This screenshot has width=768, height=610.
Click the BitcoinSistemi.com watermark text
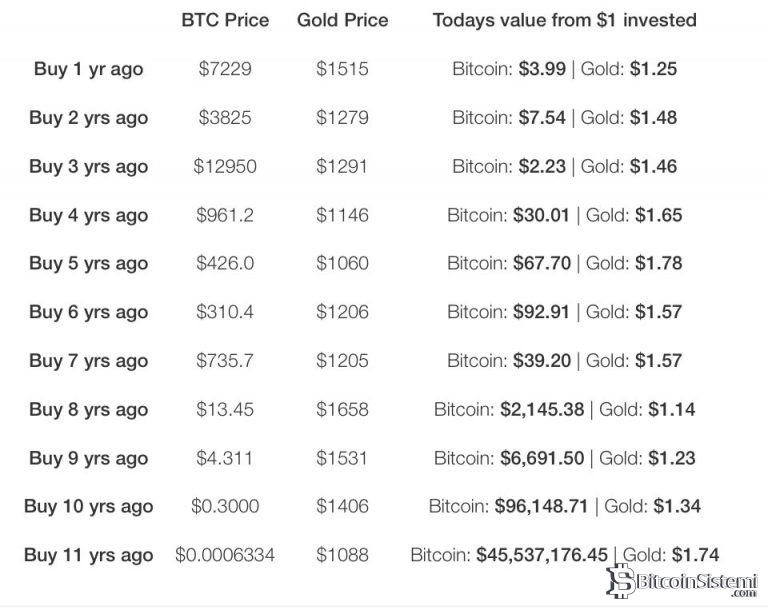point(697,580)
